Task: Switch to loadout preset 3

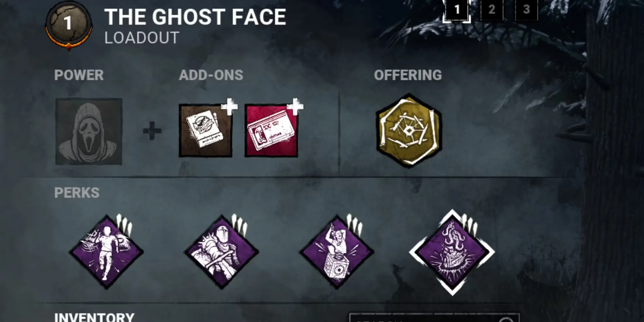Action: pyautogui.click(x=526, y=10)
